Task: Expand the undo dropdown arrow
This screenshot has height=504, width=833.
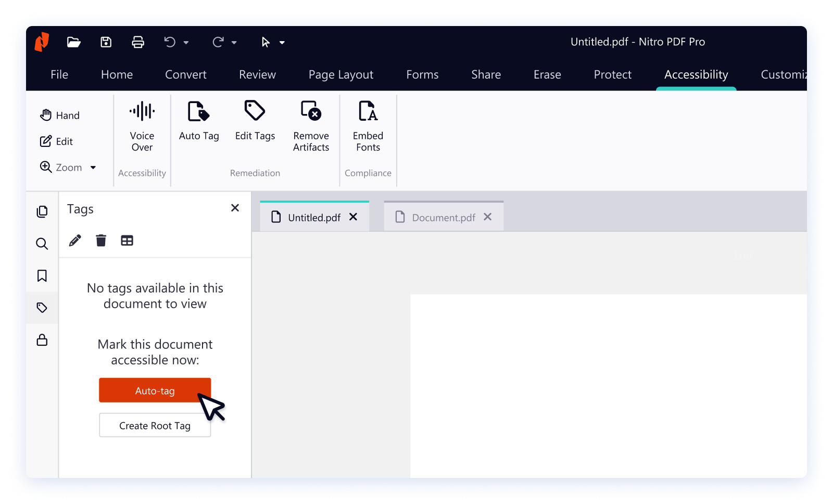Action: pyautogui.click(x=186, y=42)
